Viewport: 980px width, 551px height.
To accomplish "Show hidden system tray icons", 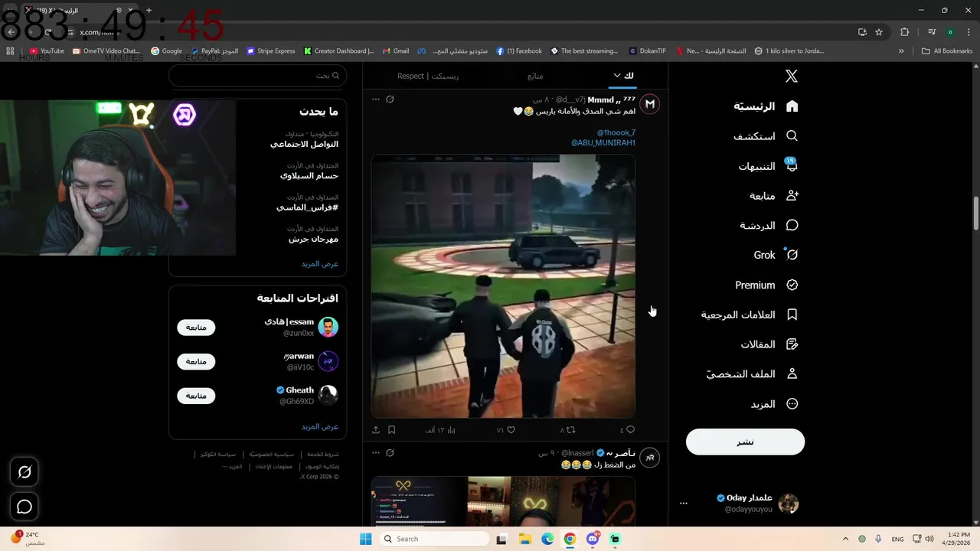I will (x=846, y=539).
